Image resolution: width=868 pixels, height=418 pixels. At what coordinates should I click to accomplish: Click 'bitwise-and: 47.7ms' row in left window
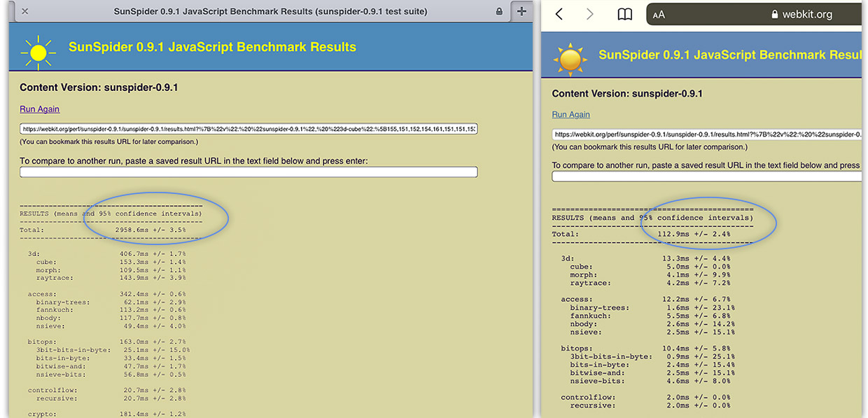111,366
